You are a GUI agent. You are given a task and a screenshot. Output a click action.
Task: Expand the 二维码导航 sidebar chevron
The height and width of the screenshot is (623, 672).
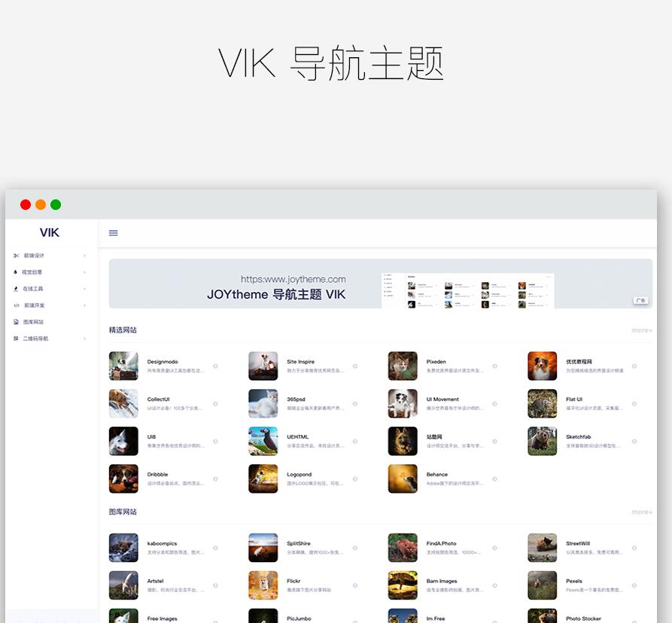84,339
